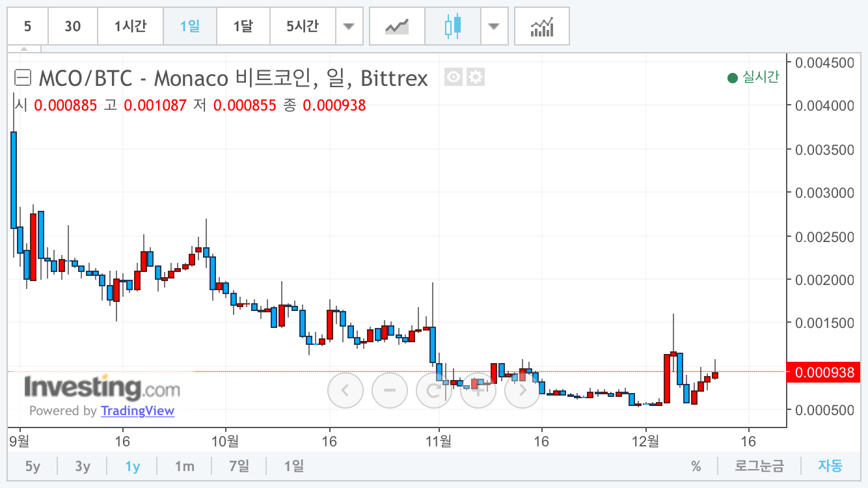Open the indicators bar-chart icon

[x=541, y=25]
